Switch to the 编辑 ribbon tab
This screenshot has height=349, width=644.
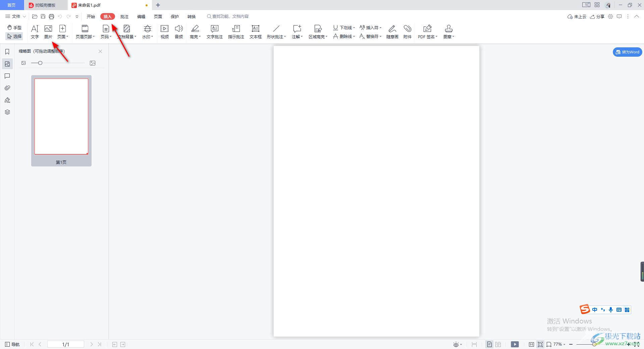[141, 16]
